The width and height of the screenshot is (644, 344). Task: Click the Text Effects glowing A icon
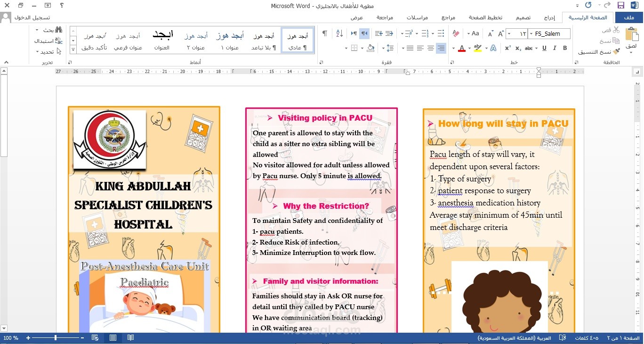493,48
